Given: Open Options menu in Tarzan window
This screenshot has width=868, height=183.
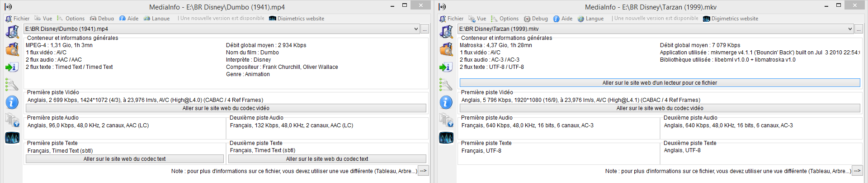Looking at the screenshot, I should pos(505,19).
